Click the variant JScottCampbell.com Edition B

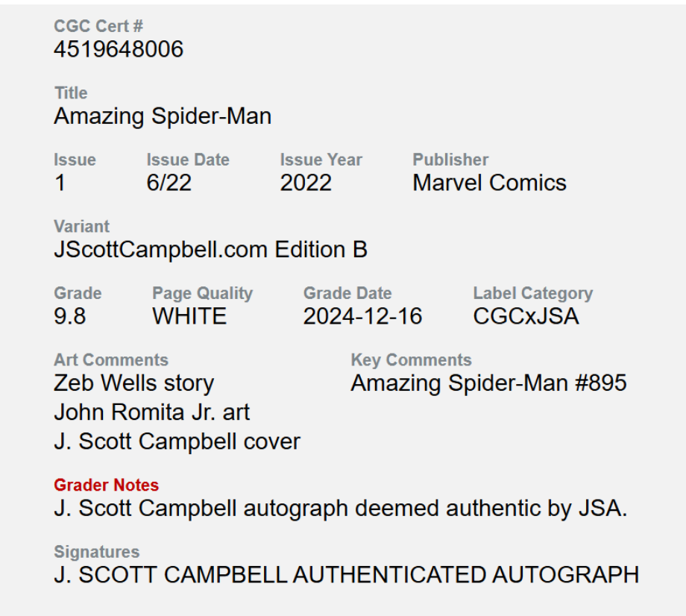[x=210, y=250]
